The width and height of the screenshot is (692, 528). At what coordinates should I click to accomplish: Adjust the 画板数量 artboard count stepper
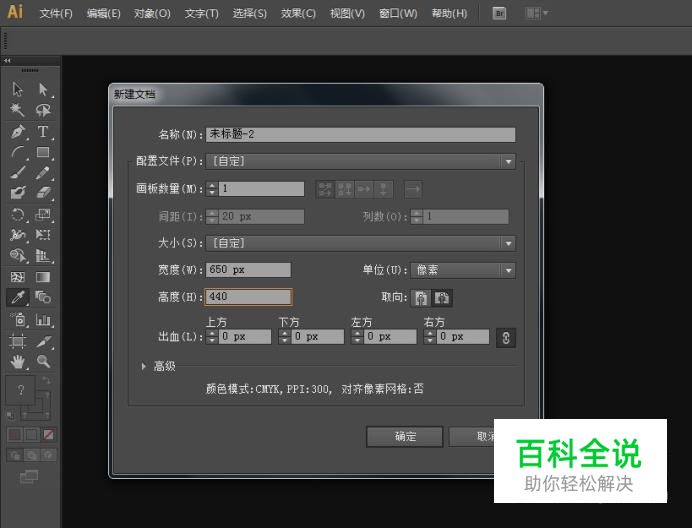(x=212, y=189)
